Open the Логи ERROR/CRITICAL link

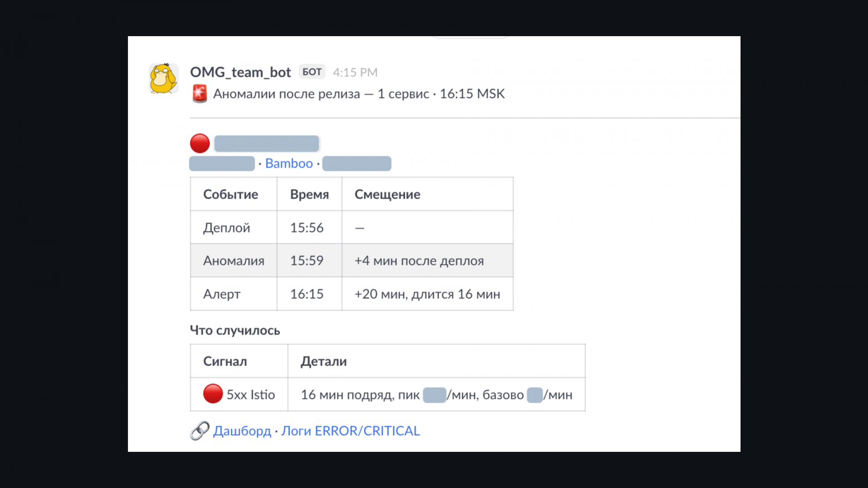point(351,431)
